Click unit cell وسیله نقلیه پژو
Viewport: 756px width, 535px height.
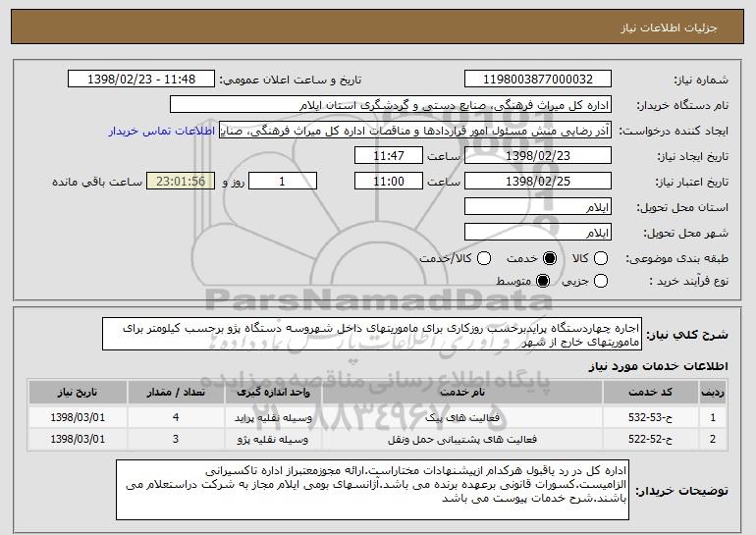point(273,439)
